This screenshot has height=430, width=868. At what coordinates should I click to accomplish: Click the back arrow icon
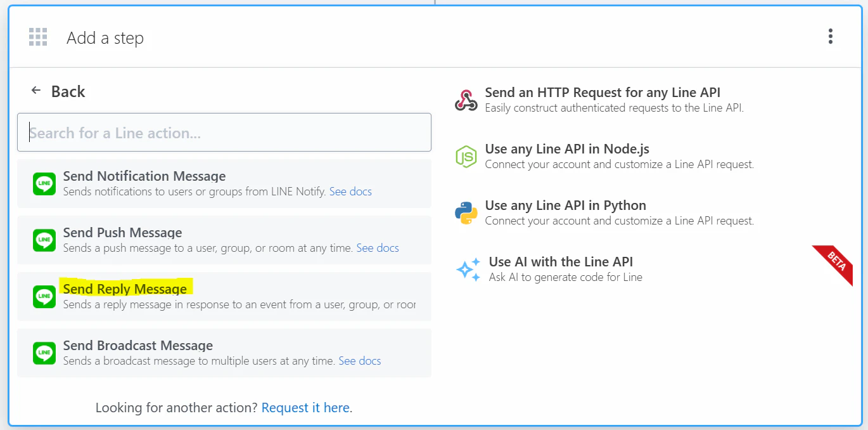[x=36, y=91]
